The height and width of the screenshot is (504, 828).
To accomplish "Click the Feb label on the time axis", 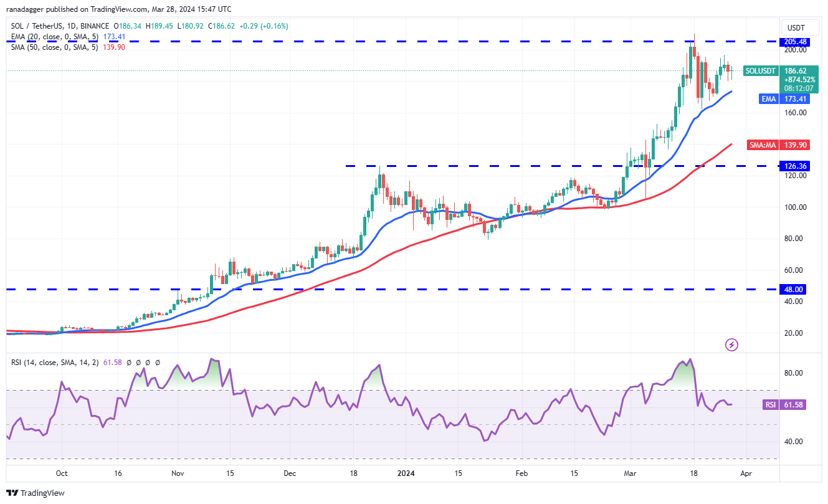I will (522, 473).
